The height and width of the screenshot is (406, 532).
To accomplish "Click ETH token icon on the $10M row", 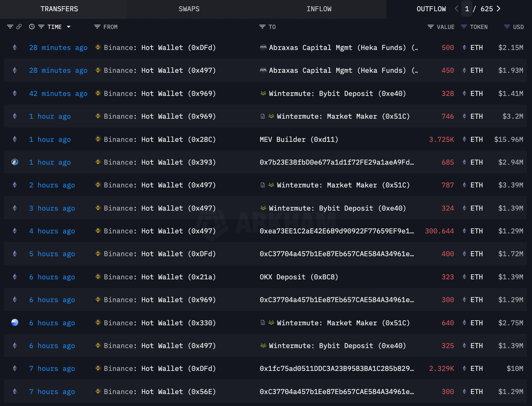I will [465, 369].
